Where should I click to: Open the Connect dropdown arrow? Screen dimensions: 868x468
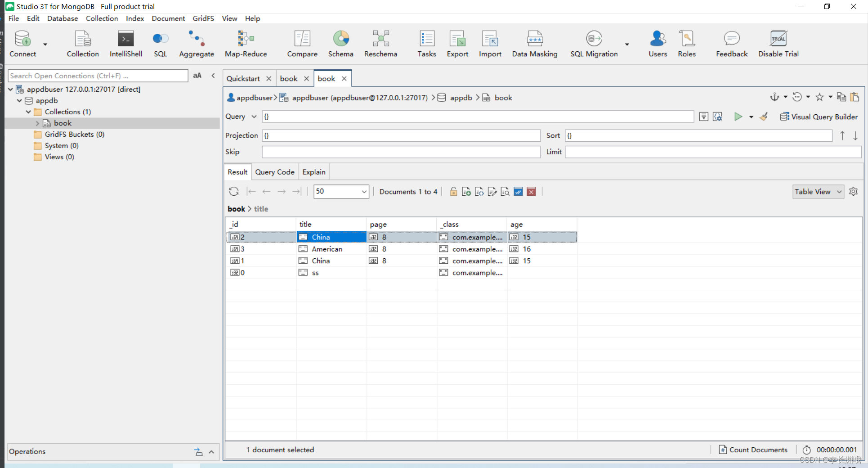click(x=45, y=44)
